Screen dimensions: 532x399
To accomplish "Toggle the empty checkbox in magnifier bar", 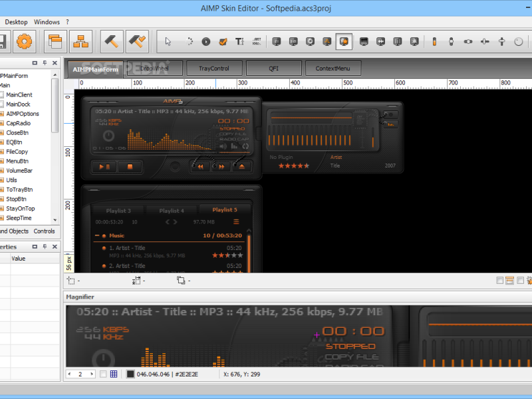I will click(x=103, y=374).
